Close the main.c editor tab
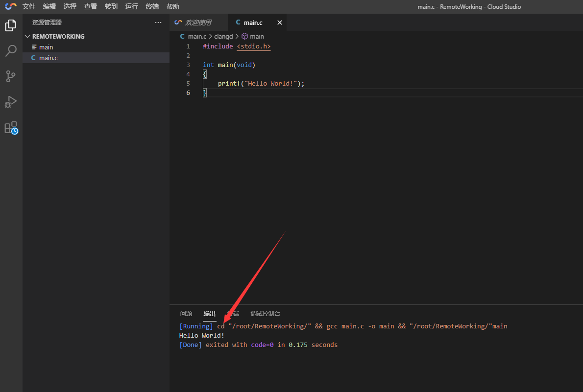The image size is (583, 392). pyautogui.click(x=280, y=23)
